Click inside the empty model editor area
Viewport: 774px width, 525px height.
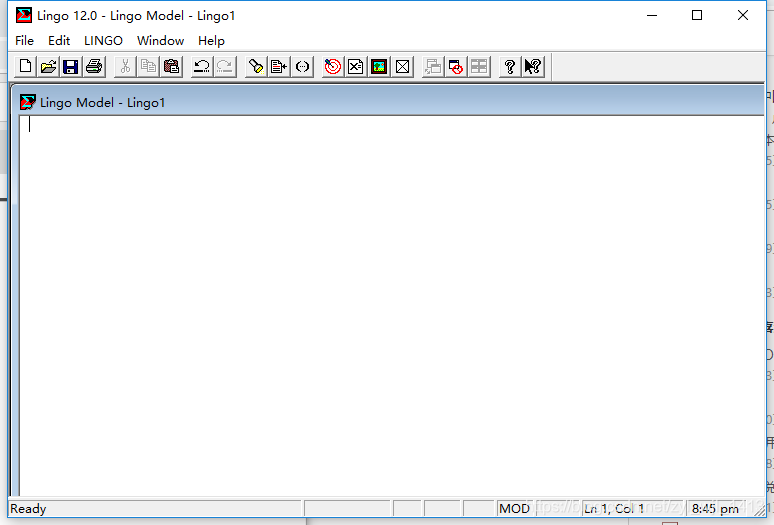pyautogui.click(x=392, y=306)
